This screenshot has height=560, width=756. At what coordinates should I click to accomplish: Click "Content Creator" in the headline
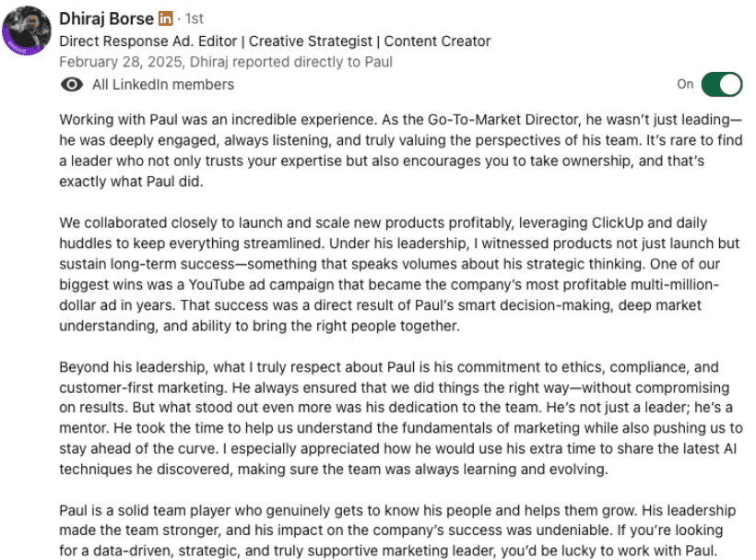(437, 41)
